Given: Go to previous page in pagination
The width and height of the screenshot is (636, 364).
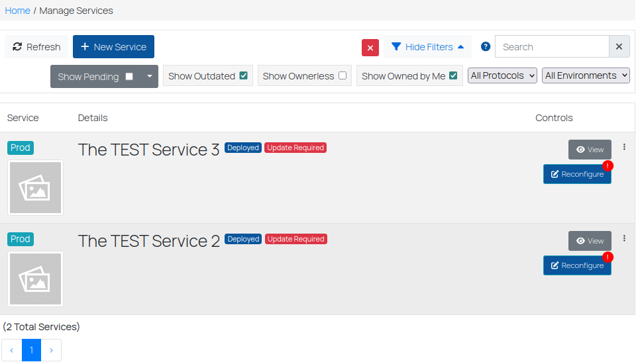Looking at the screenshot, I should coord(12,350).
